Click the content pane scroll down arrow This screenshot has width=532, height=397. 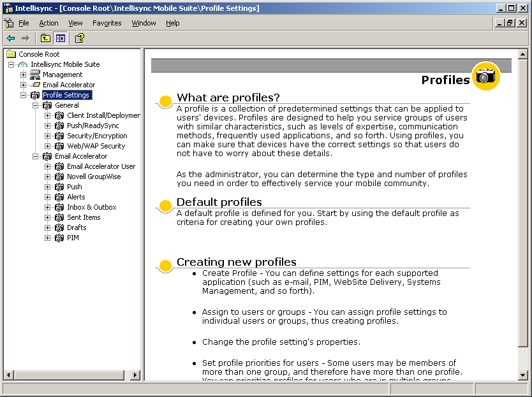pyautogui.click(x=523, y=375)
